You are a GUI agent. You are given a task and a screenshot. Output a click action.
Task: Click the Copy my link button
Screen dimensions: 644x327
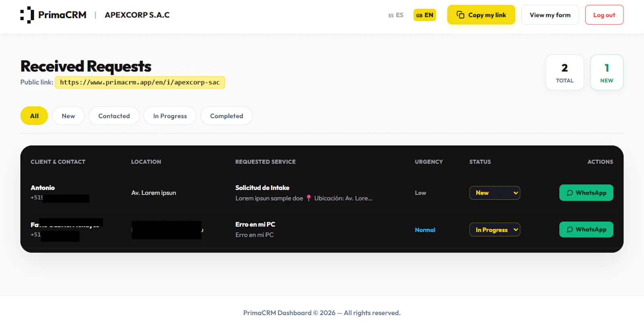481,15
